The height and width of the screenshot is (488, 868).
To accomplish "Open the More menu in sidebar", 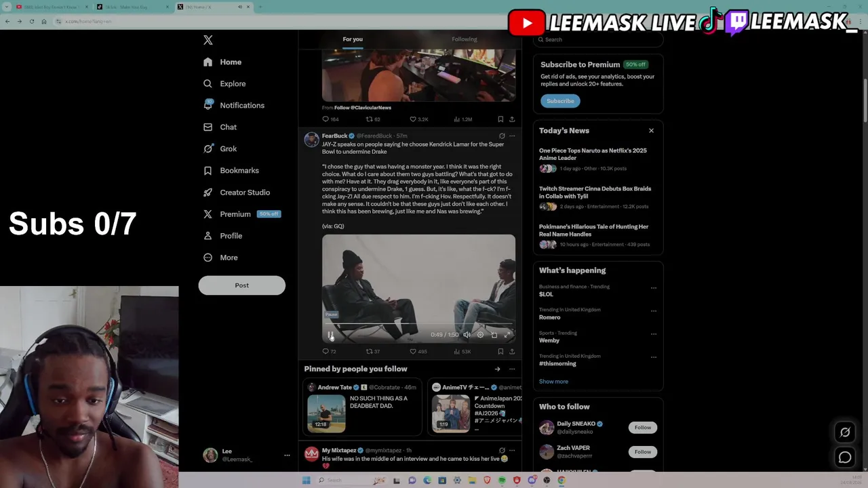I will (x=221, y=258).
